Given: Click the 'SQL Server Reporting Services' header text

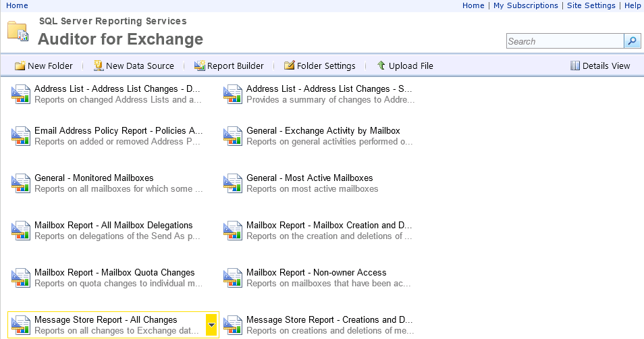Looking at the screenshot, I should [x=113, y=21].
